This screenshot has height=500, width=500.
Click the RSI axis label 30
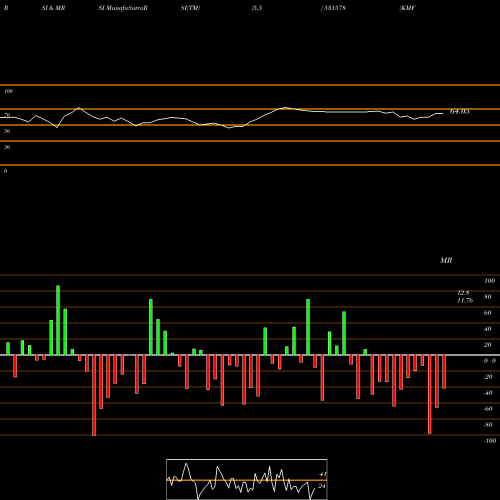point(7,147)
